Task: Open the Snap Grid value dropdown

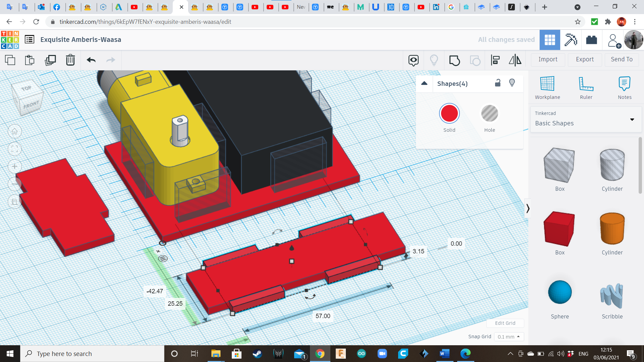Action: [509, 337]
